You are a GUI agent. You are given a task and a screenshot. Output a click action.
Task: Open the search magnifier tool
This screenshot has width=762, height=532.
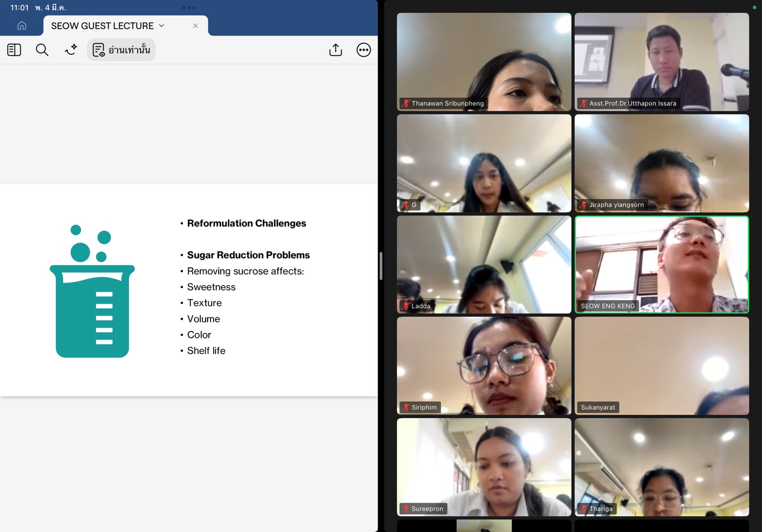point(42,50)
